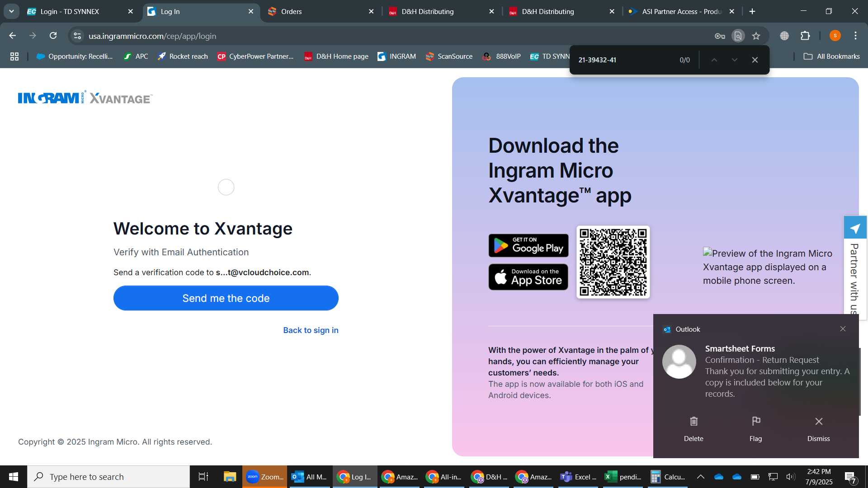Show hidden system tray icons
868x488 pixels.
(700, 477)
